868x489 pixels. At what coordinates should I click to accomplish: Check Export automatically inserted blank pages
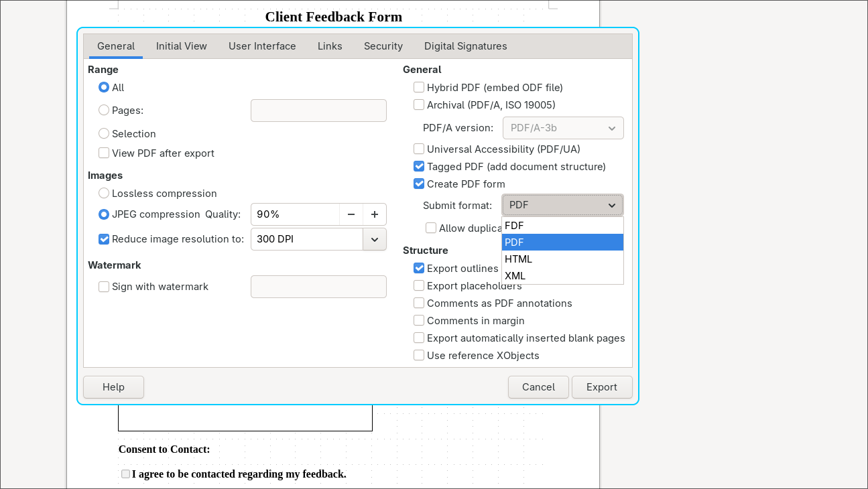pos(419,338)
